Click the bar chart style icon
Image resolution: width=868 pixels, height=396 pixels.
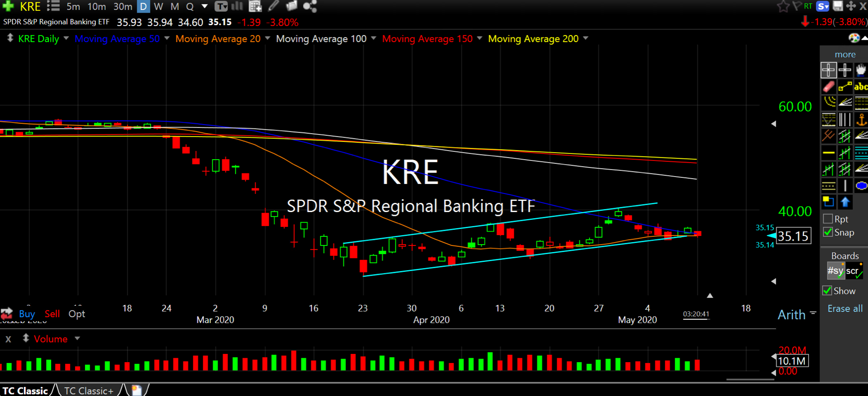point(237,6)
